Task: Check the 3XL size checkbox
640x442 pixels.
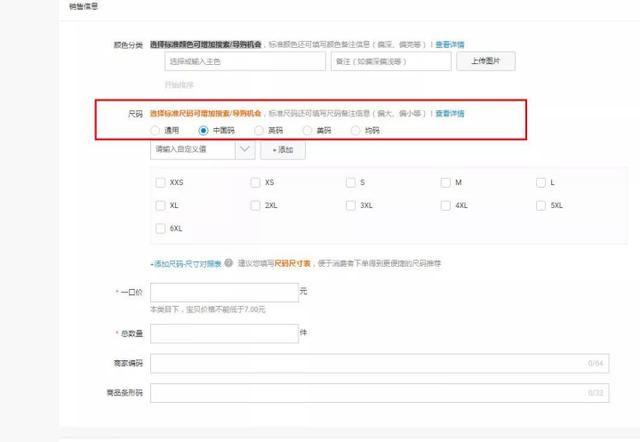Action: [x=351, y=205]
